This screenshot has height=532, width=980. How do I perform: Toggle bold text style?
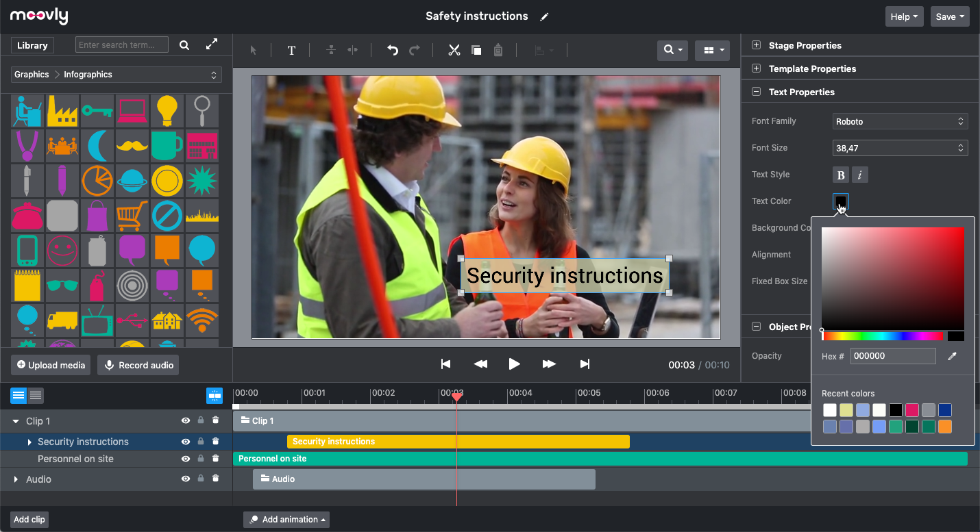(x=840, y=175)
